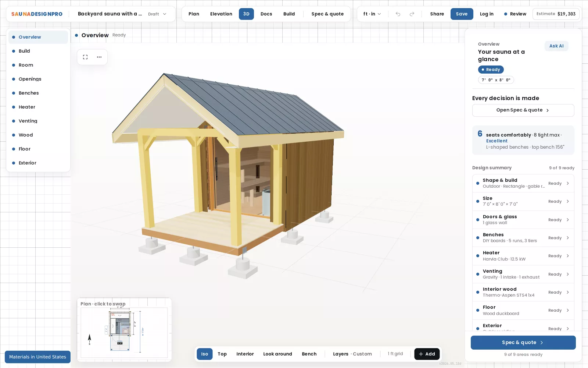Switch to the Elevation tab
The height and width of the screenshot is (368, 588).
point(221,14)
